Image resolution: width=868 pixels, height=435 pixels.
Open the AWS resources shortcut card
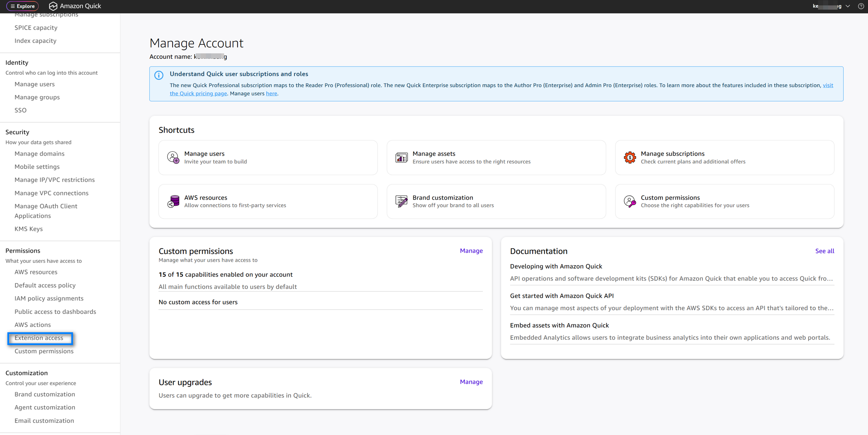point(268,201)
